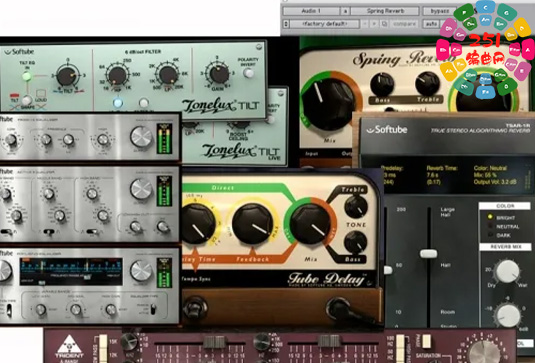Image resolution: width=535 pixels, height=363 pixels.
Task: Open the Audio 1 track selector
Action: tap(311, 11)
